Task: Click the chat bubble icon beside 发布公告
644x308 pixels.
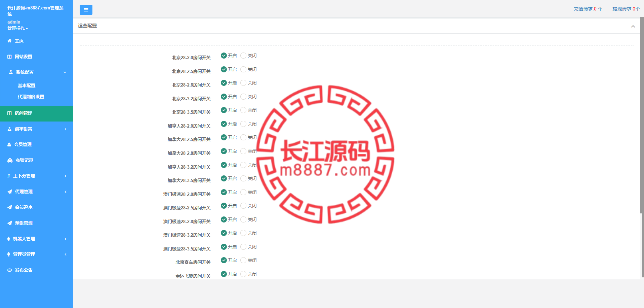Action: (x=9, y=270)
